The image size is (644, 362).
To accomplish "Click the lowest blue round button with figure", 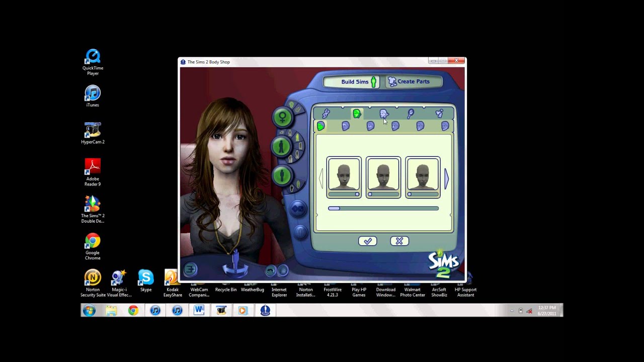I will tap(300, 232).
